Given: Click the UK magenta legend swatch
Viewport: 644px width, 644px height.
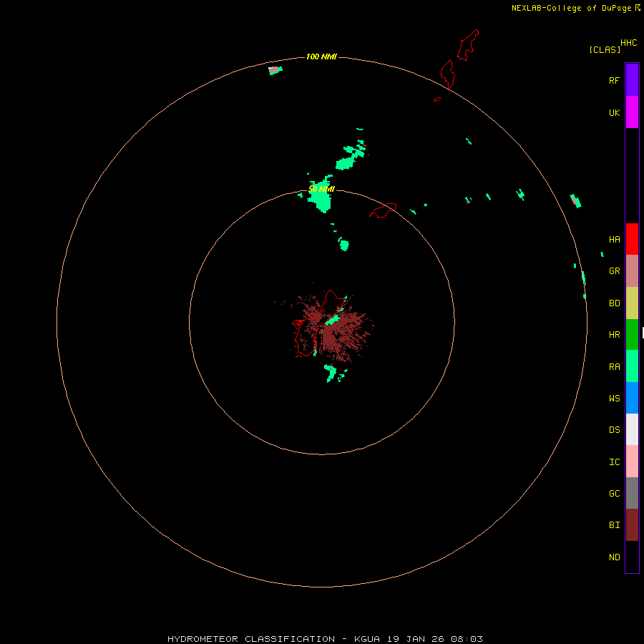Looking at the screenshot, I should (632, 112).
